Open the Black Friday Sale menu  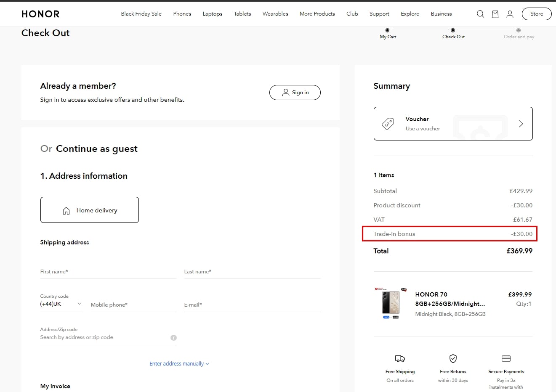[x=141, y=14]
